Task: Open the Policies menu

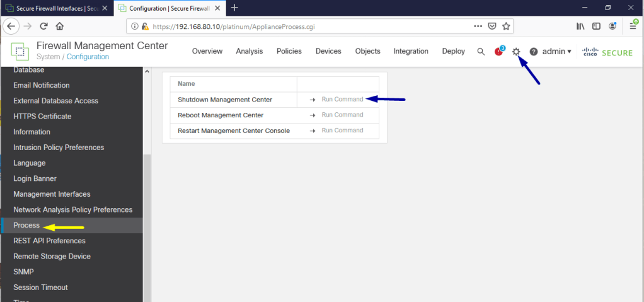Action: coord(289,52)
